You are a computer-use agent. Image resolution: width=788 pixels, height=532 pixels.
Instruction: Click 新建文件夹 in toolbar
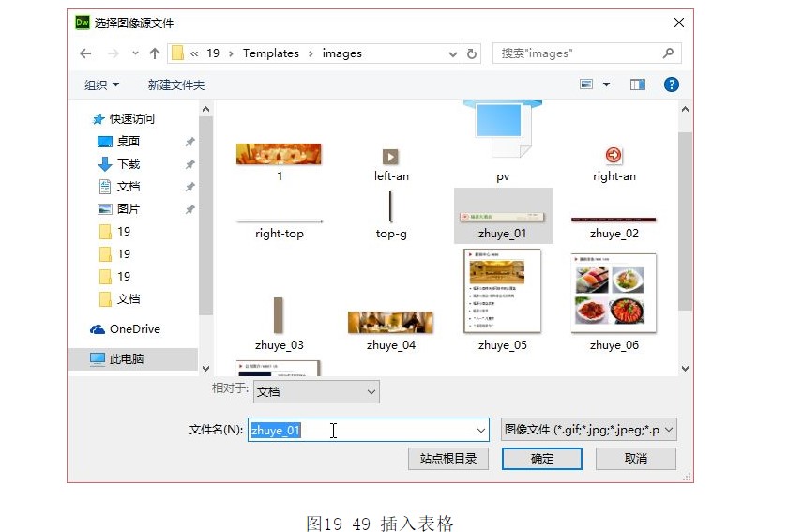click(x=175, y=85)
